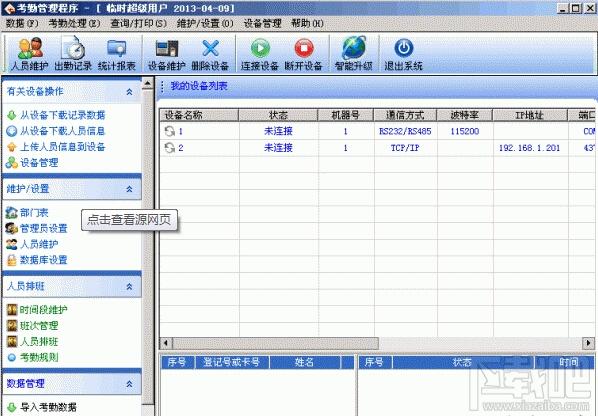Click 未连接 status of device 2
The width and height of the screenshot is (598, 416).
pos(278,148)
